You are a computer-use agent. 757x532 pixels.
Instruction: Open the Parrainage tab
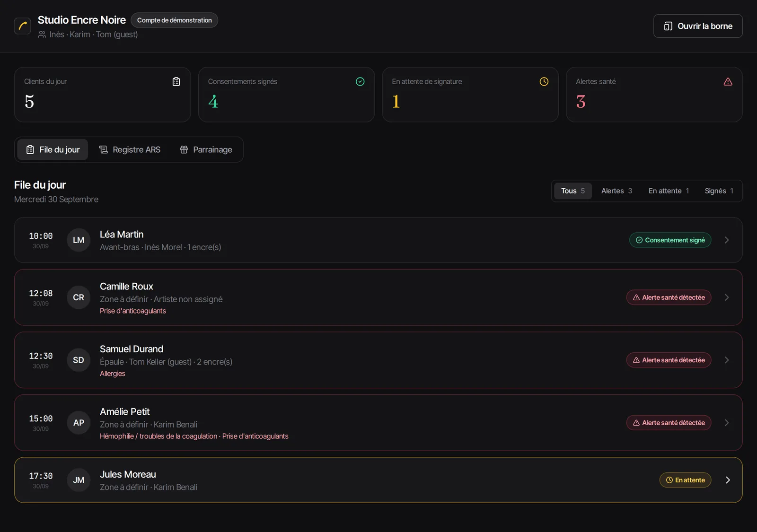[206, 150]
